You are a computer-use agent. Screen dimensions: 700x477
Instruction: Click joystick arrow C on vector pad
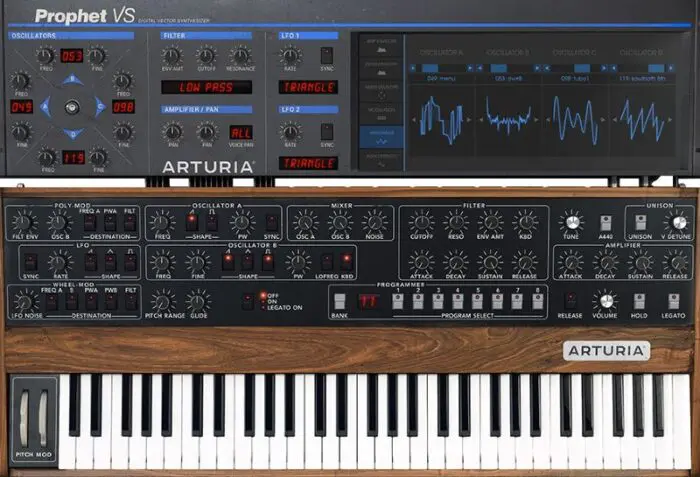click(x=100, y=107)
